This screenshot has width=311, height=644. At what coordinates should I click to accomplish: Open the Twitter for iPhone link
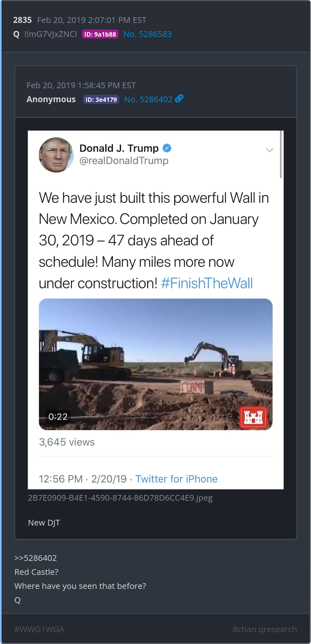click(x=176, y=479)
